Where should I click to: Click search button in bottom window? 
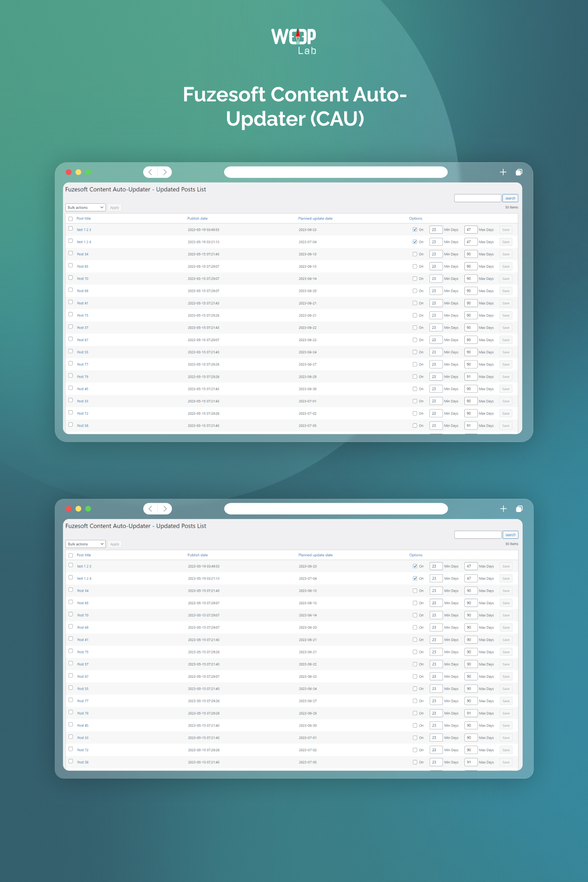coord(510,535)
